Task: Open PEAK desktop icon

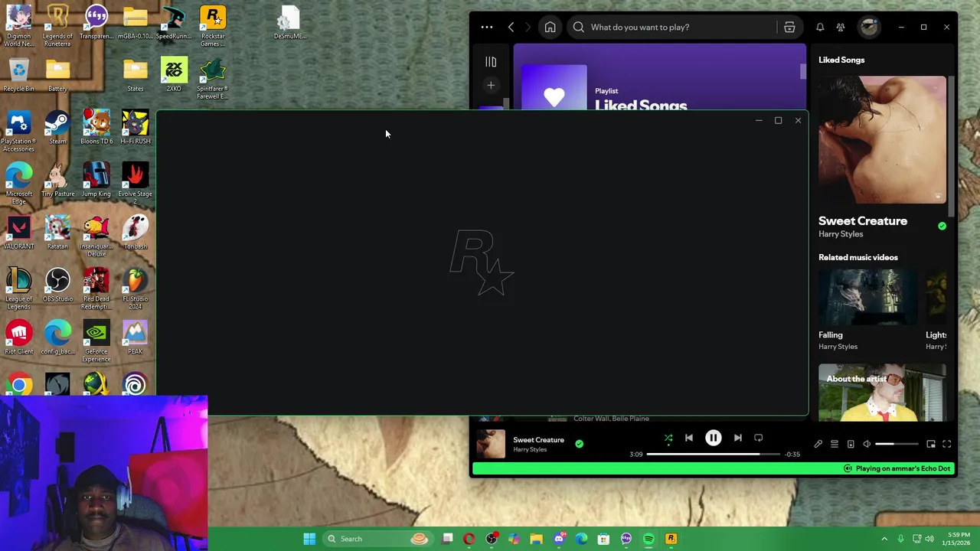Action: coord(135,338)
